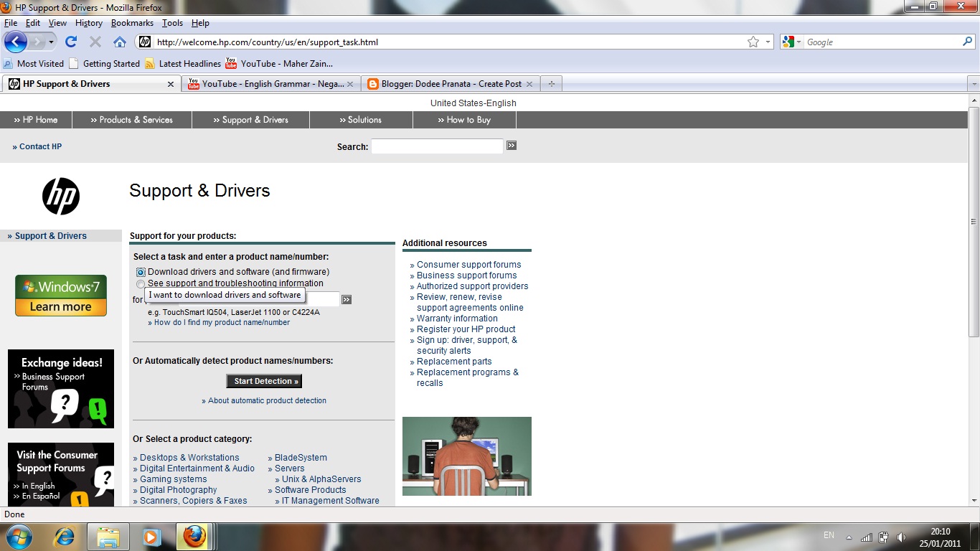The width and height of the screenshot is (980, 551).
Task: Open the Edit menu
Action: click(x=33, y=23)
